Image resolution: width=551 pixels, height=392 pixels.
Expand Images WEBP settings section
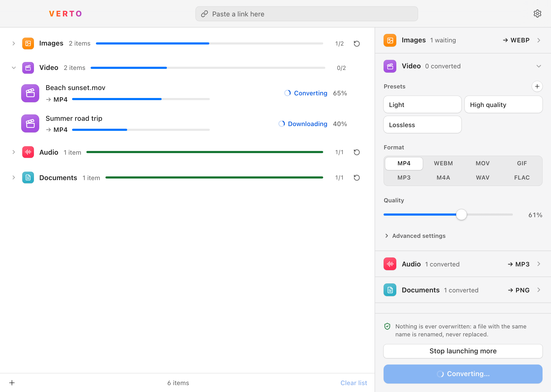(539, 40)
